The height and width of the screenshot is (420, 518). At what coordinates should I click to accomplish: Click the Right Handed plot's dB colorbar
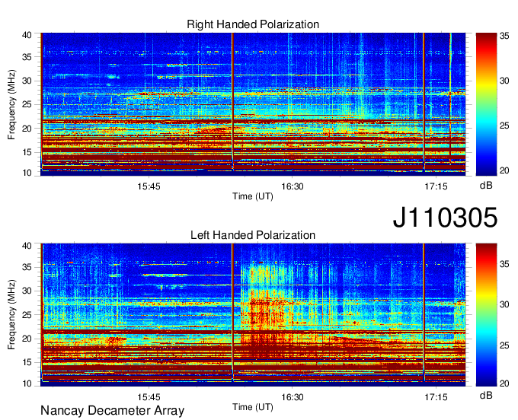[486, 104]
